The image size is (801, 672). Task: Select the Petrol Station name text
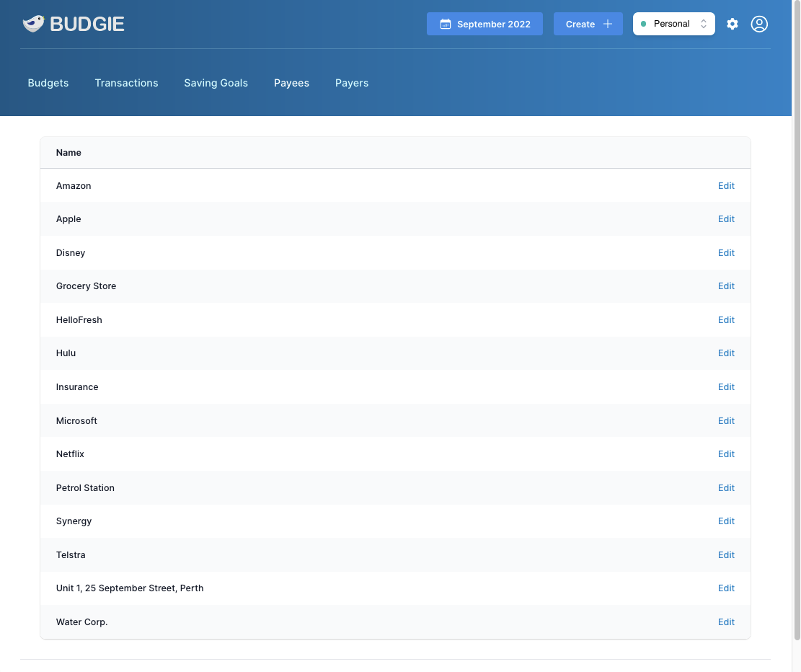point(85,487)
